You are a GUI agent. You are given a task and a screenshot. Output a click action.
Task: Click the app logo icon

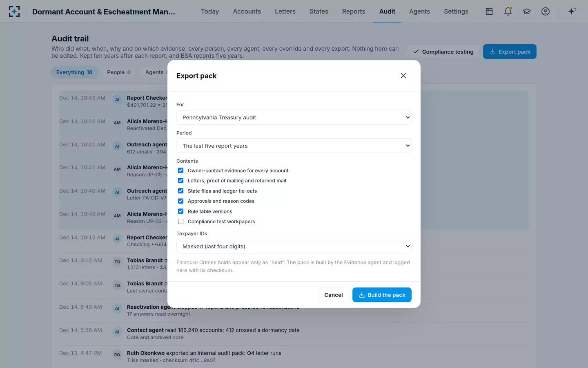point(14,11)
